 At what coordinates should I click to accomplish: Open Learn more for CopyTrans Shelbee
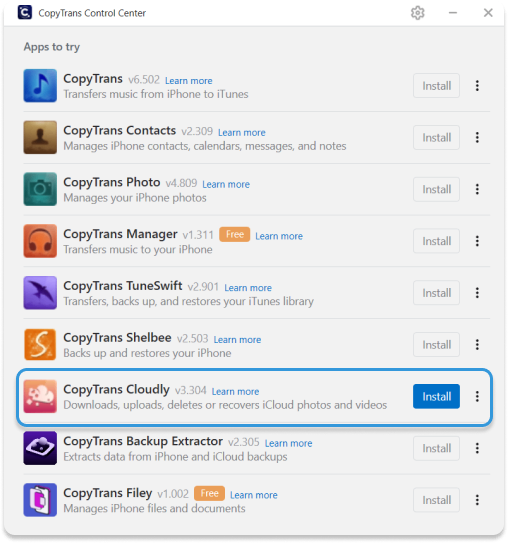pos(237,340)
